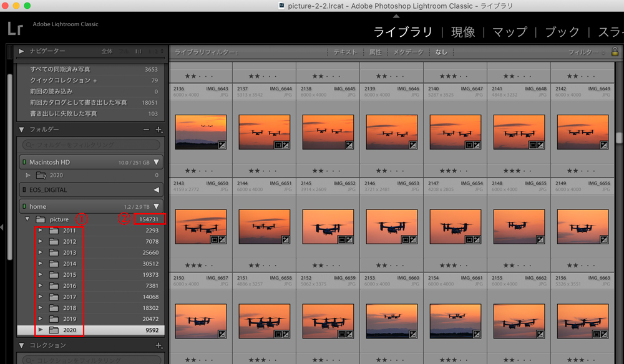Click the Lightroom Lr logo icon
The image size is (624, 364).
click(x=16, y=28)
